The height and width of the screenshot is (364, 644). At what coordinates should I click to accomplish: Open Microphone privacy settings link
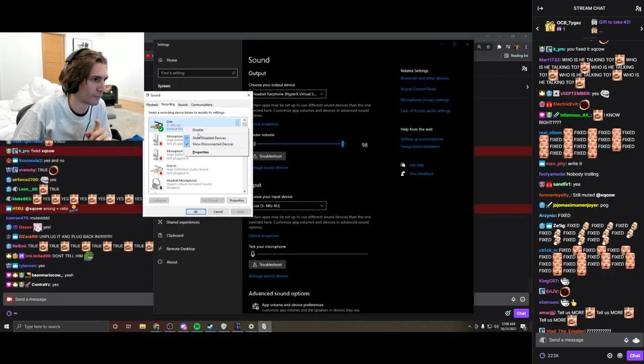pyautogui.click(x=424, y=100)
